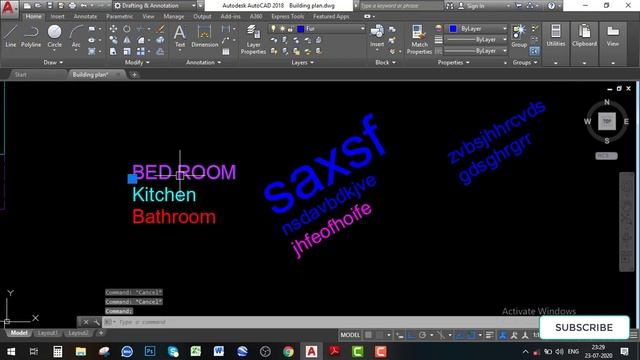Expand the Properties panel
The width and height of the screenshot is (640, 360).
pos(453,62)
